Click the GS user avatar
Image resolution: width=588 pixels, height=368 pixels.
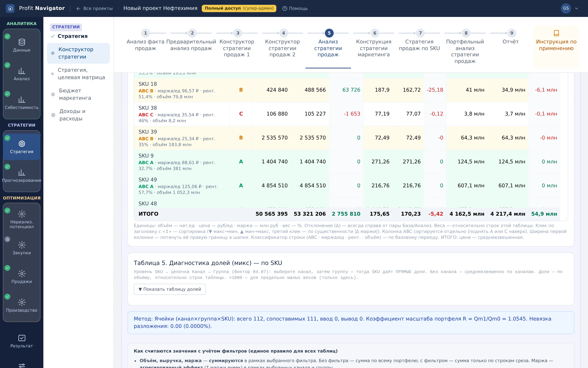click(x=566, y=8)
